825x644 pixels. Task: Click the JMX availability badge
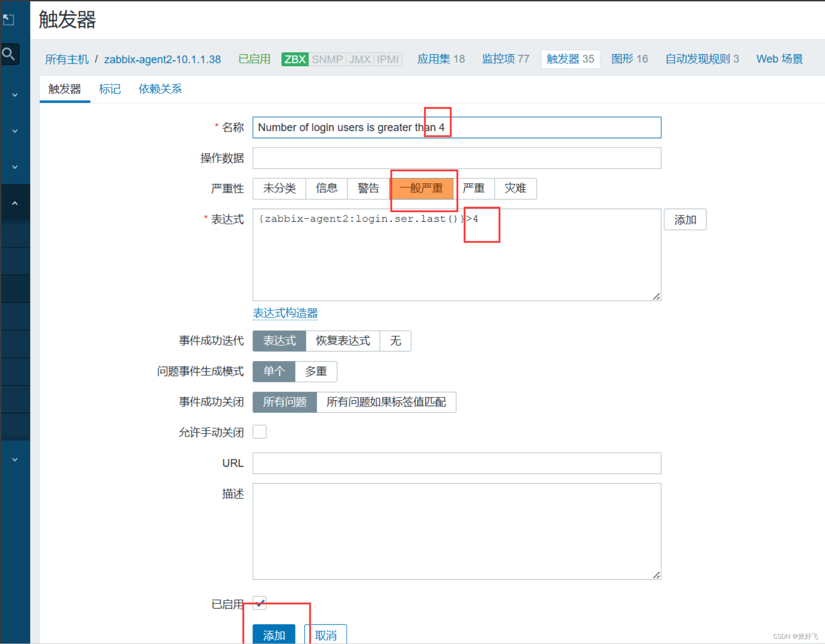click(x=360, y=59)
